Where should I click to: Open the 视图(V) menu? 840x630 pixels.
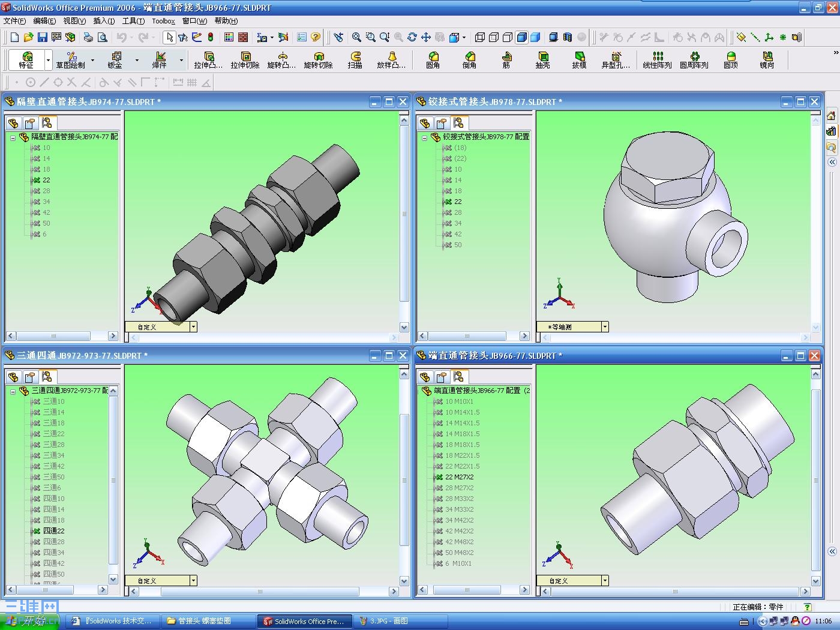coord(74,21)
